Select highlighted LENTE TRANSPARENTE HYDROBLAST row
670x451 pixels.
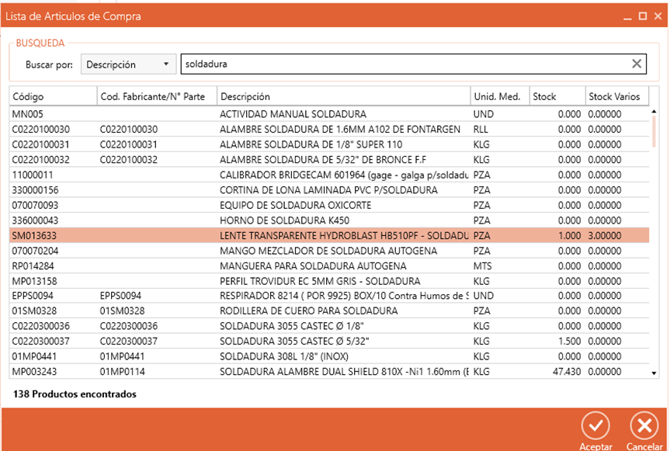(x=329, y=236)
